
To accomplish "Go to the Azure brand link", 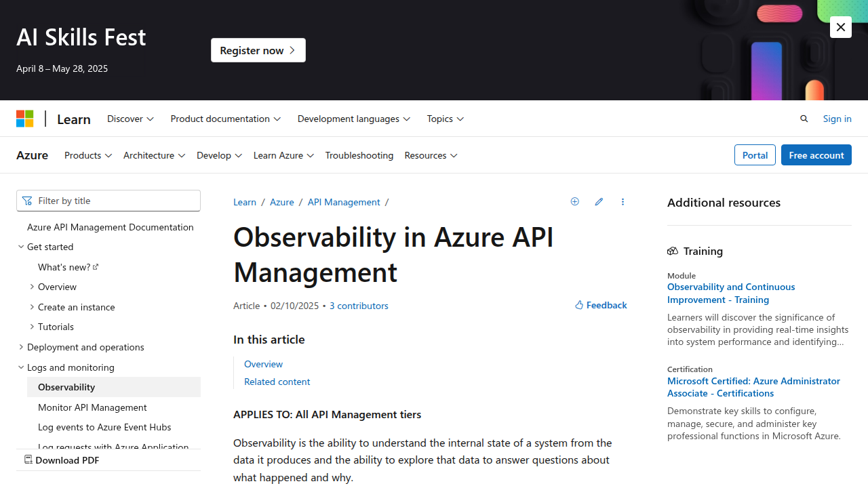I will (32, 155).
